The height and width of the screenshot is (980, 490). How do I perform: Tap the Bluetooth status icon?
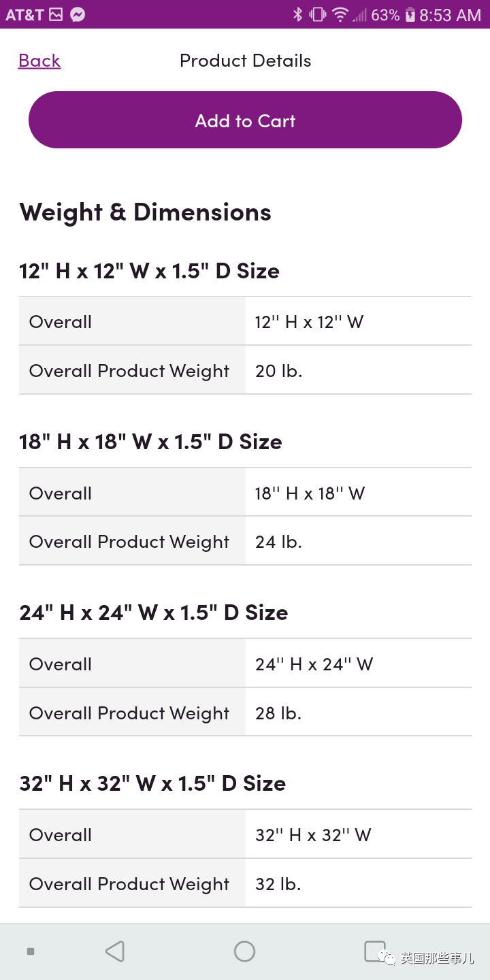(x=297, y=14)
